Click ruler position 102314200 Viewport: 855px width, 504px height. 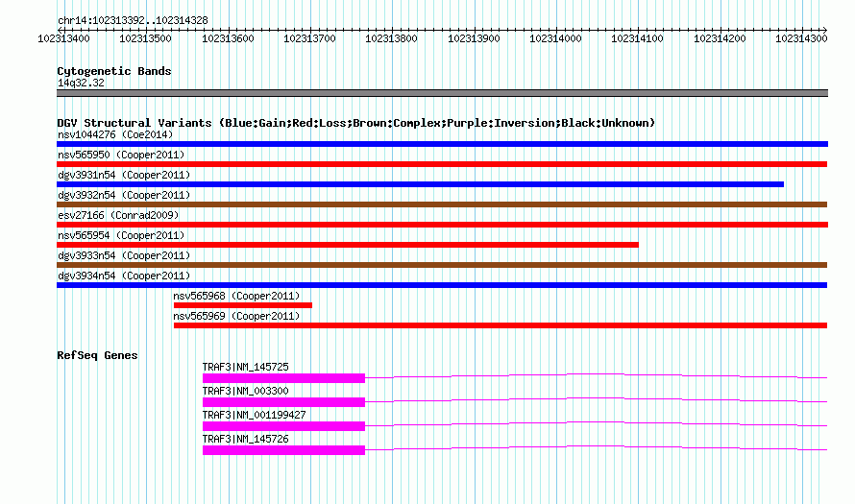[x=720, y=38]
